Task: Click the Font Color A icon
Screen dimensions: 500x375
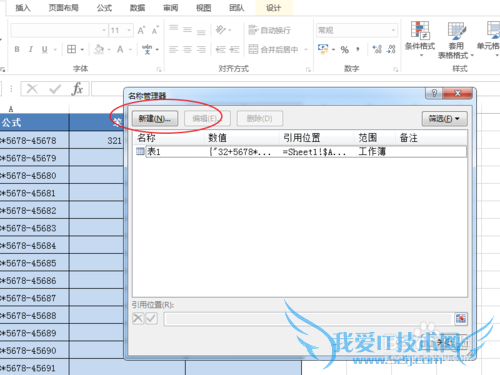Action: click(120, 49)
